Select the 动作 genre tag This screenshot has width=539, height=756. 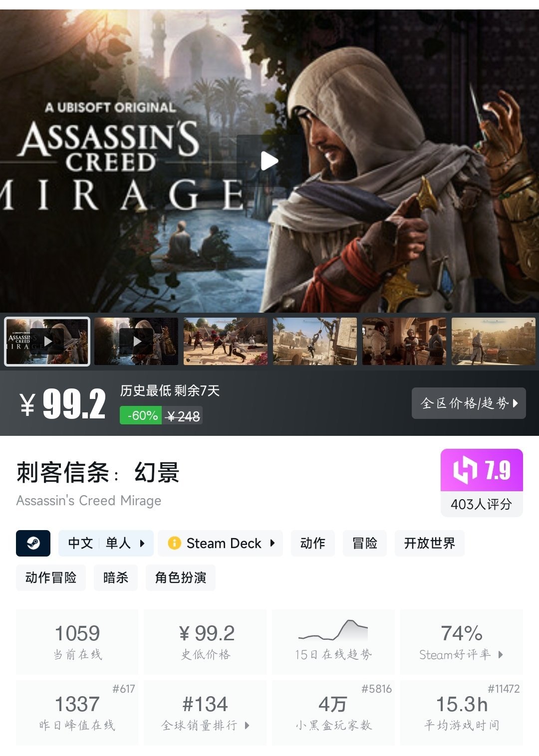tap(313, 543)
